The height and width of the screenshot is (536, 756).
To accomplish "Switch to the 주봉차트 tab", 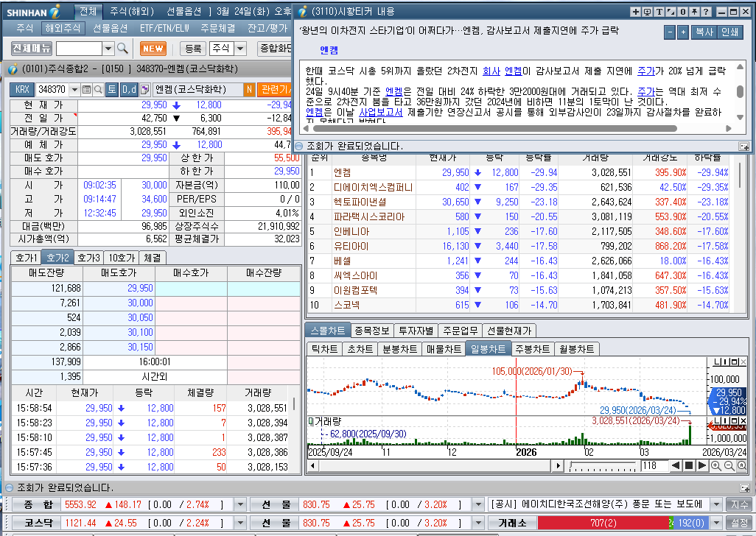I will tap(532, 349).
